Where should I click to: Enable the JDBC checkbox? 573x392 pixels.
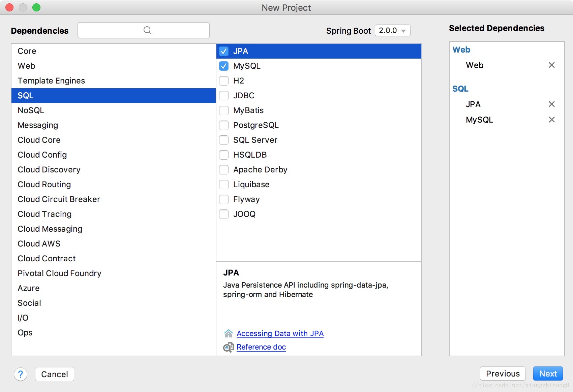224,96
